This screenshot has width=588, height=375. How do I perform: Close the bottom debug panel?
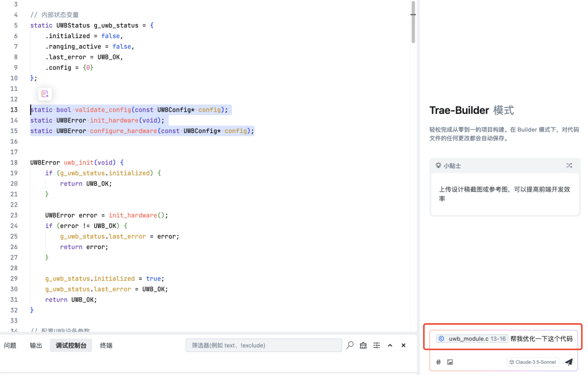pyautogui.click(x=403, y=345)
